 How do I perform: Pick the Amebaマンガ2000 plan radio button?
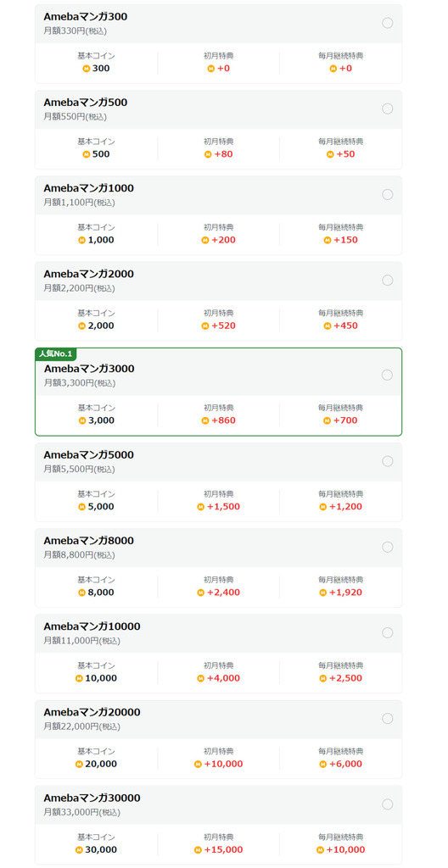(x=388, y=280)
